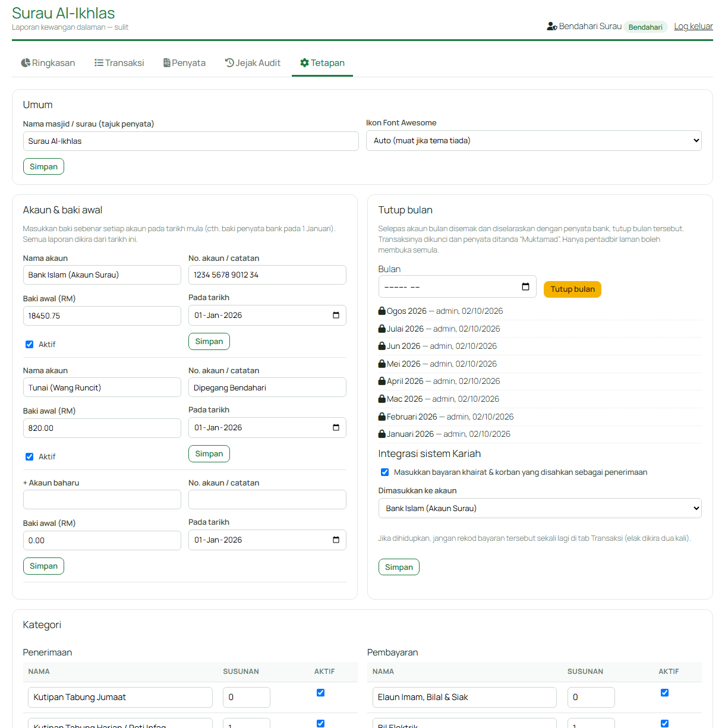Click lock icon next to Ogos 2026
The width and height of the screenshot is (725, 728).
click(x=382, y=311)
